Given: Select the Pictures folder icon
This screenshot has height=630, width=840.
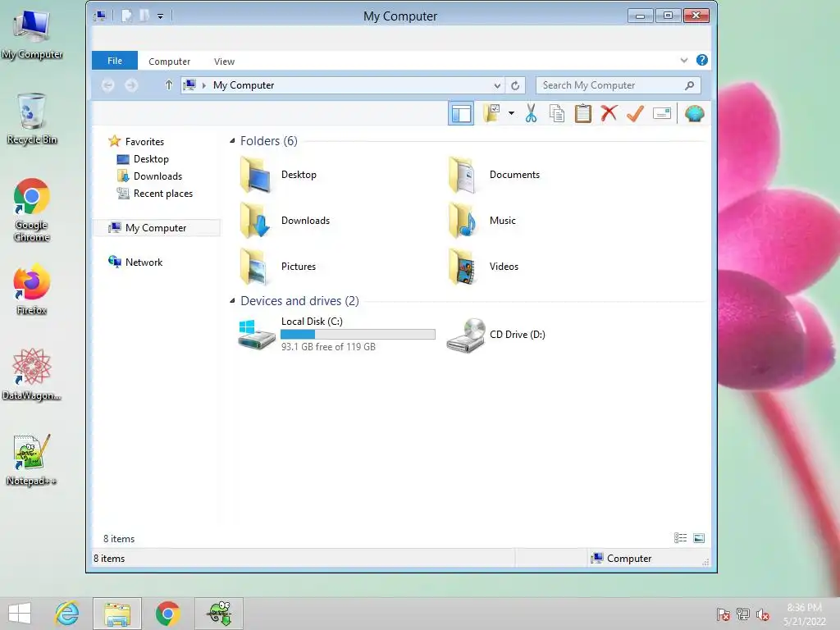Looking at the screenshot, I should 255,267.
